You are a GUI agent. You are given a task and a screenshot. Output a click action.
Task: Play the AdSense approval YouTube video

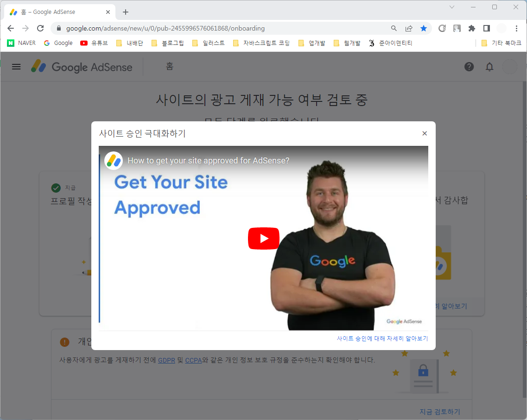click(x=263, y=238)
